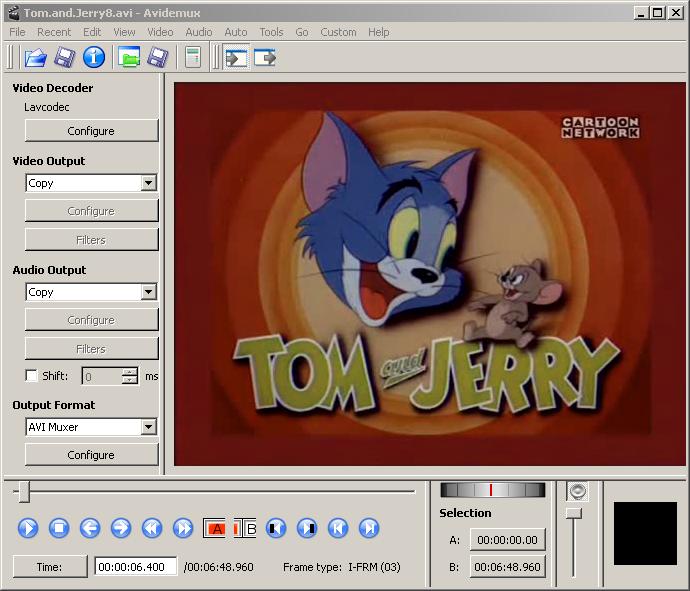Screen dimensions: 690x591
Task: Click the Lavcodec decoder label
Action: click(x=47, y=107)
